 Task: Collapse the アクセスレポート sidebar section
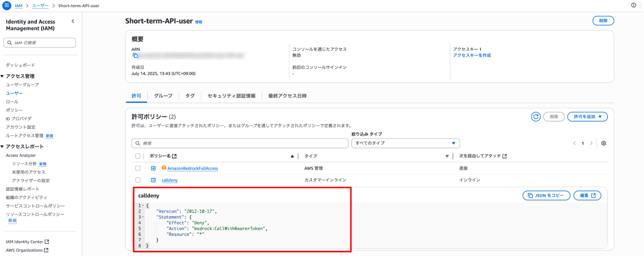coord(3,146)
